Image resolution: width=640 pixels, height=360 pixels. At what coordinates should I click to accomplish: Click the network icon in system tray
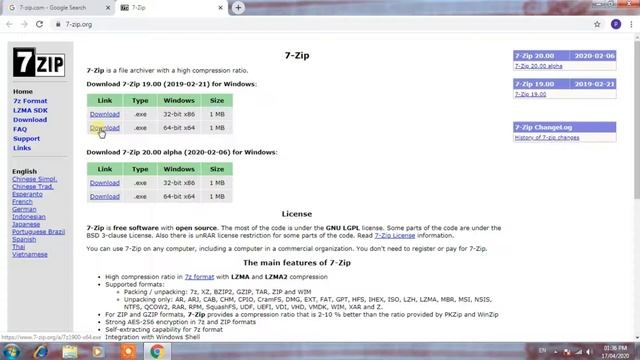click(x=578, y=351)
